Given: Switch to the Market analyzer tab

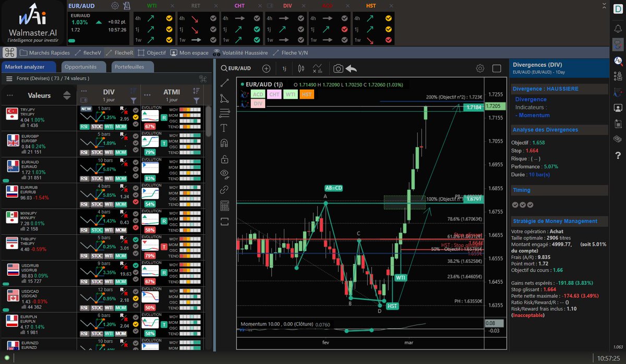Looking at the screenshot, I should point(29,67).
